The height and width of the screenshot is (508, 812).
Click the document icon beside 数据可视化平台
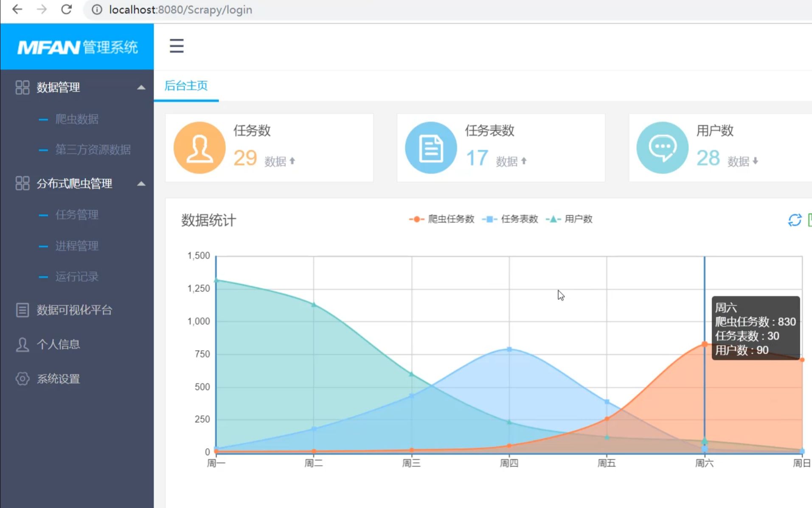22,310
